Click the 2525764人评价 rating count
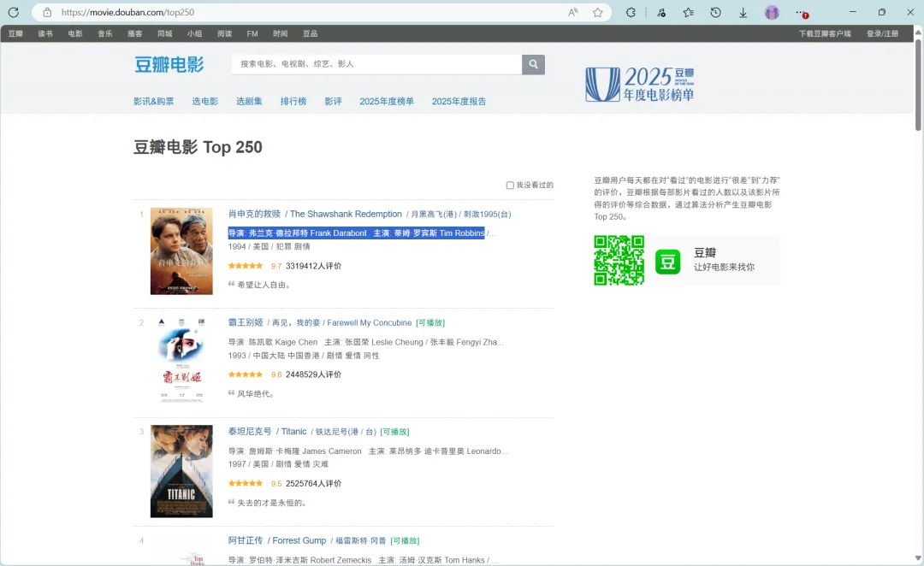 click(313, 484)
